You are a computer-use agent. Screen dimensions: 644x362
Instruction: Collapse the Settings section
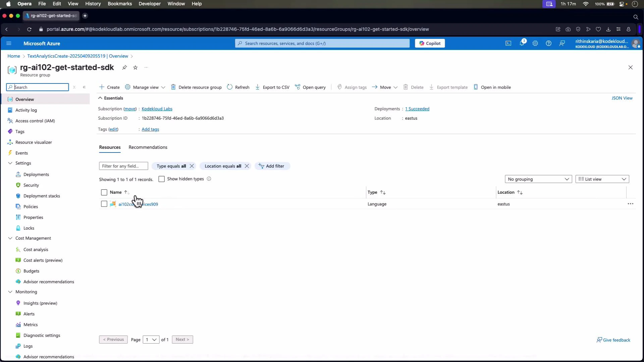click(x=10, y=163)
